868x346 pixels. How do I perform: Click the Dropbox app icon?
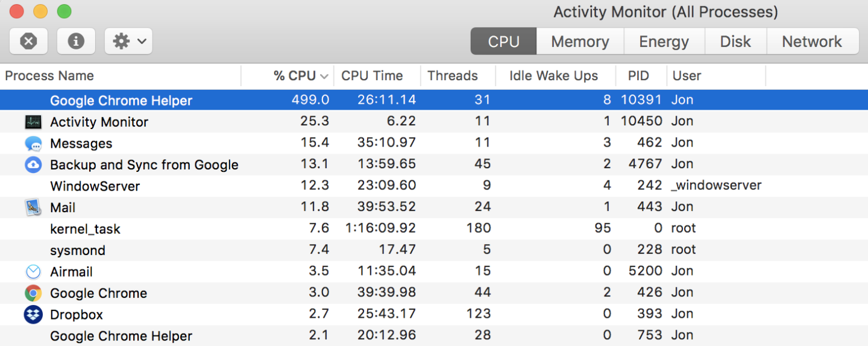pyautogui.click(x=33, y=315)
